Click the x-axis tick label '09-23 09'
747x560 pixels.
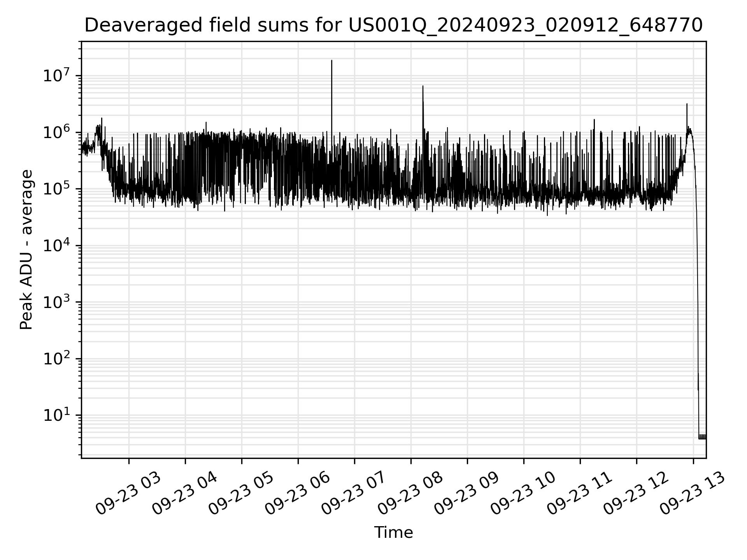pyautogui.click(x=467, y=494)
